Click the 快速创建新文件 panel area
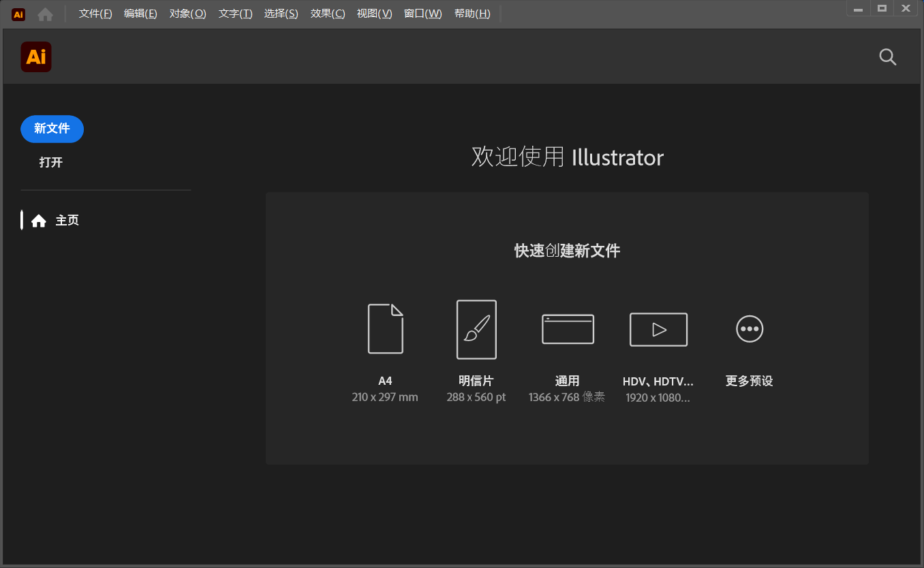 coord(566,251)
